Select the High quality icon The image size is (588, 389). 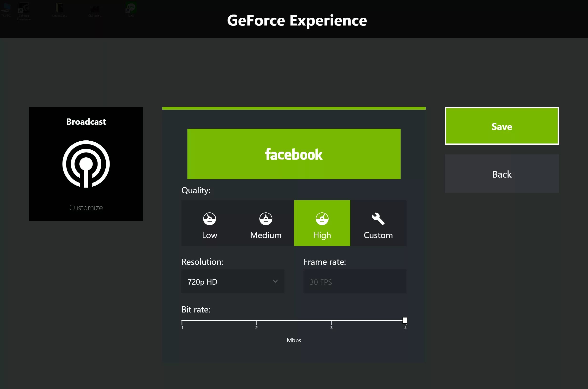pos(322,218)
